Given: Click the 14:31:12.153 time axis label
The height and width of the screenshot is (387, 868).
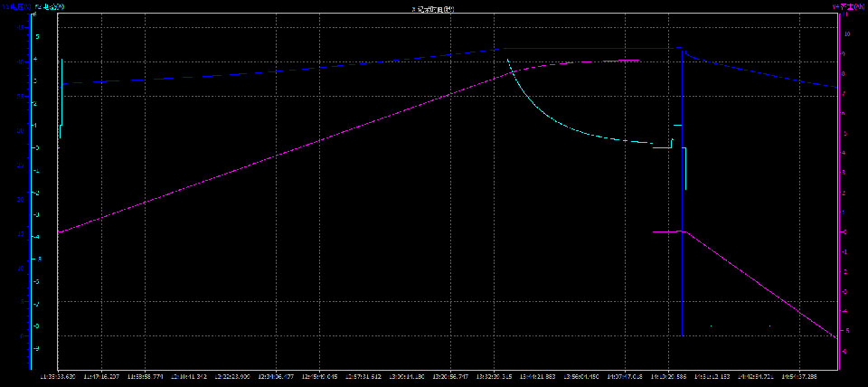Looking at the screenshot, I should [712, 376].
